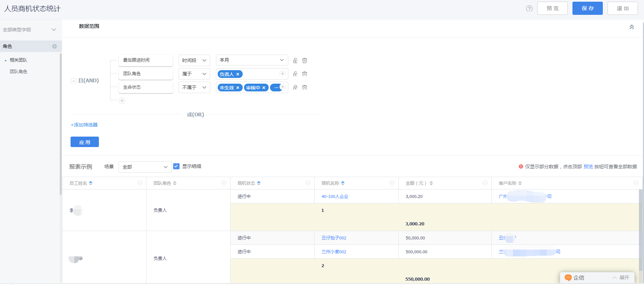Click the 预览 link in the notice
644x285 pixels.
tap(588, 167)
